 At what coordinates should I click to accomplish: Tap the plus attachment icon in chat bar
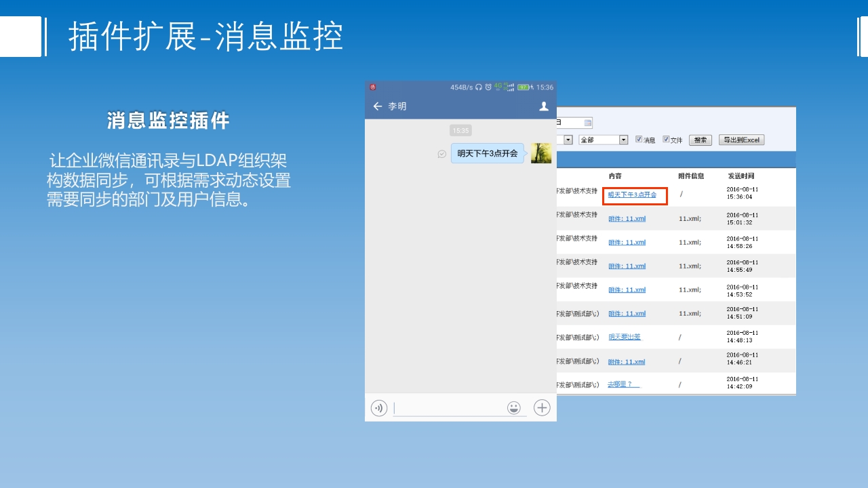(x=541, y=407)
